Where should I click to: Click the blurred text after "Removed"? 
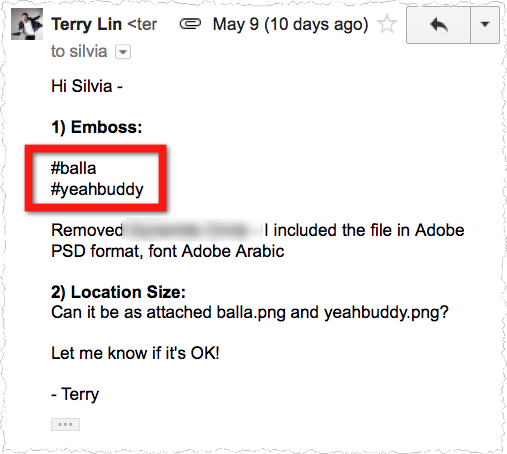(193, 230)
